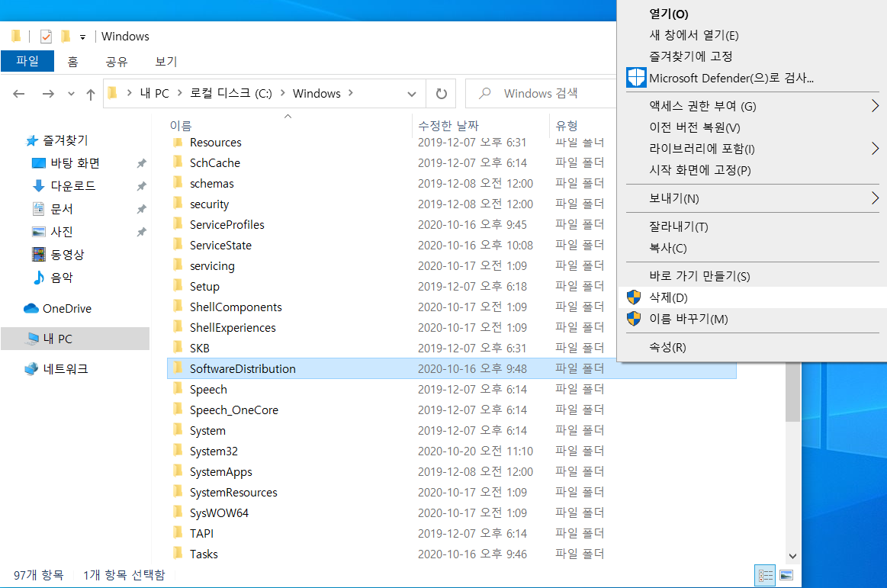Image resolution: width=887 pixels, height=588 pixels.
Task: Go forward with the right arrow button
Action: 48,93
